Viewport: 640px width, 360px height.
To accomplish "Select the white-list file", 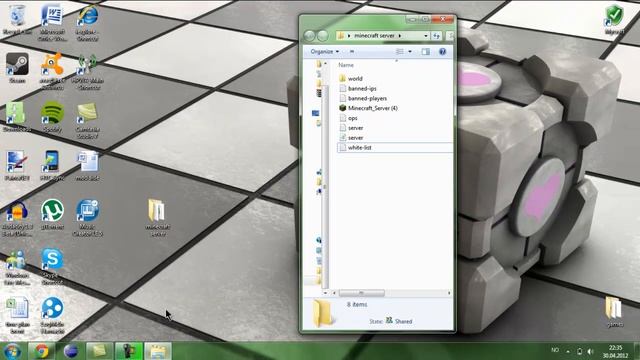I will point(395,148).
